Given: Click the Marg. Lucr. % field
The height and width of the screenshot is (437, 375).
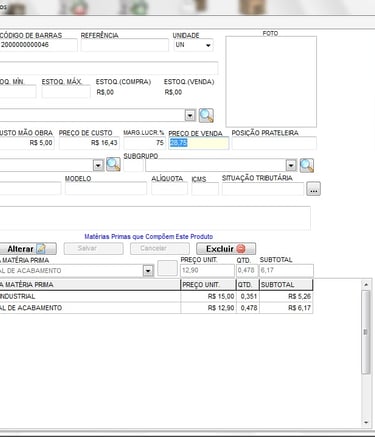Looking at the screenshot, I should click(144, 143).
